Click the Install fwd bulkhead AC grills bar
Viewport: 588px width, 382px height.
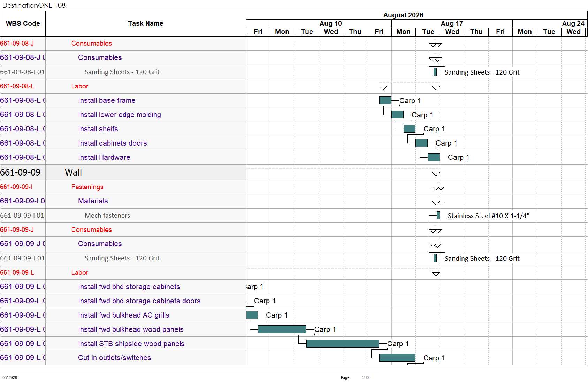click(252, 315)
